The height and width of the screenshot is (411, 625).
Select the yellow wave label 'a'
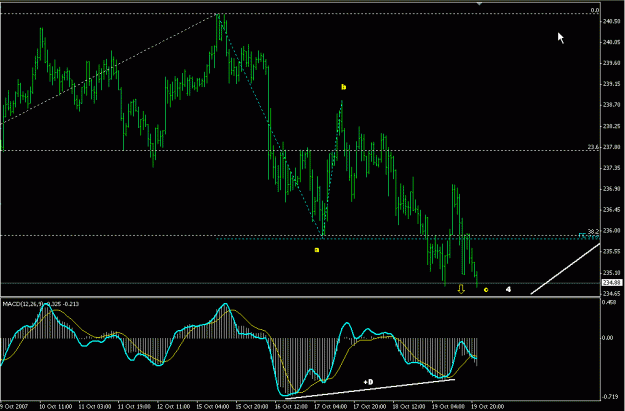[x=317, y=250]
